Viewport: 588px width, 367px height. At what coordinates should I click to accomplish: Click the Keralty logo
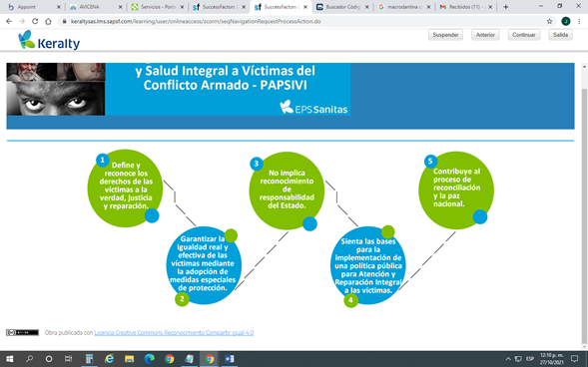(49, 40)
